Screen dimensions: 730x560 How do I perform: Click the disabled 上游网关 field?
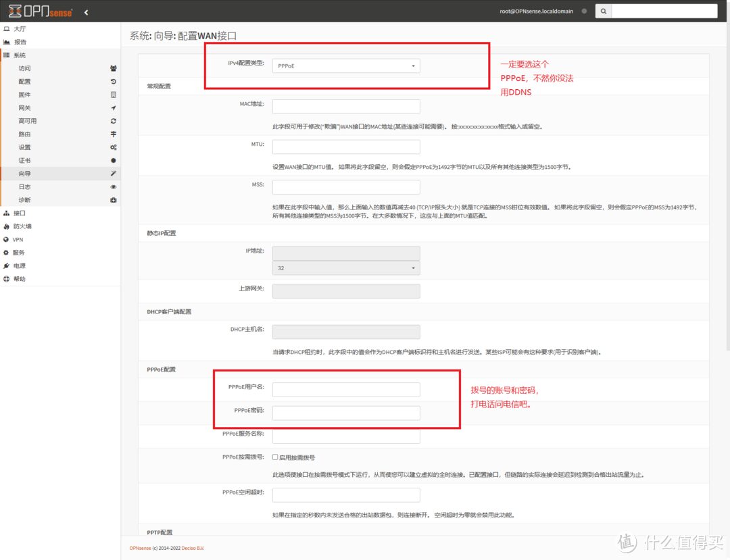tap(346, 291)
